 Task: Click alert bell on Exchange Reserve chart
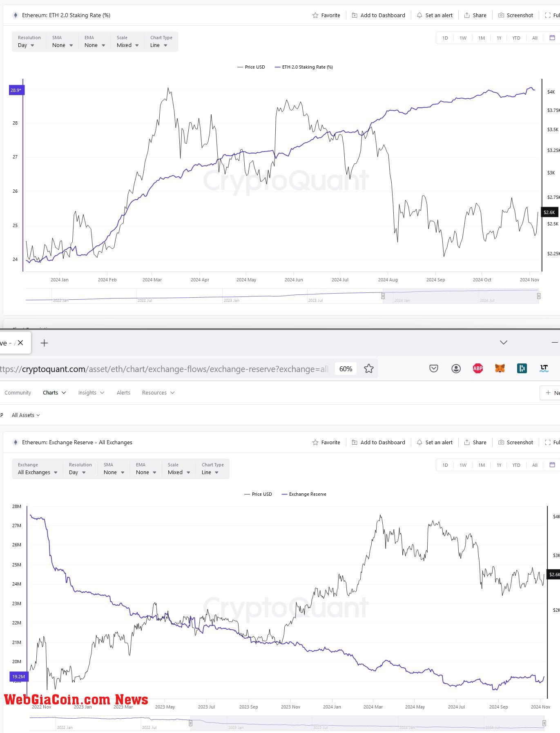pyautogui.click(x=419, y=442)
